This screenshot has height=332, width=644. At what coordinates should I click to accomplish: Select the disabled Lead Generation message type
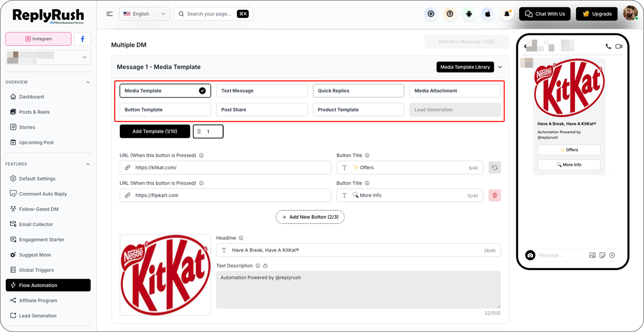tap(455, 110)
